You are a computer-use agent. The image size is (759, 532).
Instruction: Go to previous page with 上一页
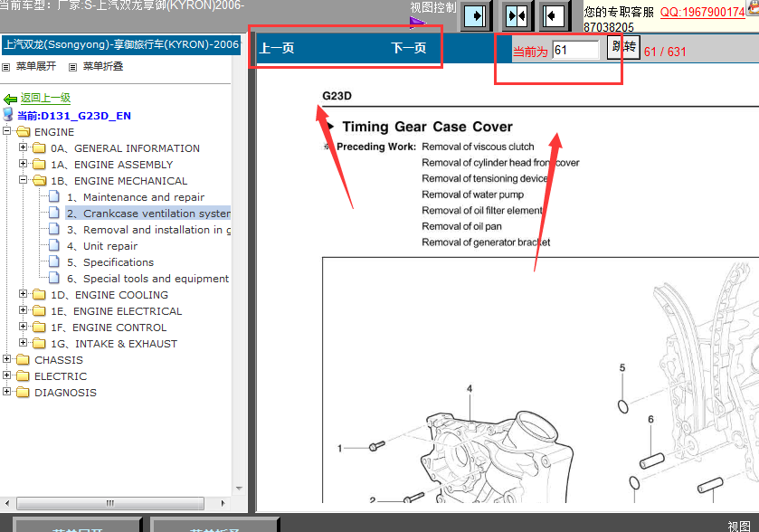[277, 48]
